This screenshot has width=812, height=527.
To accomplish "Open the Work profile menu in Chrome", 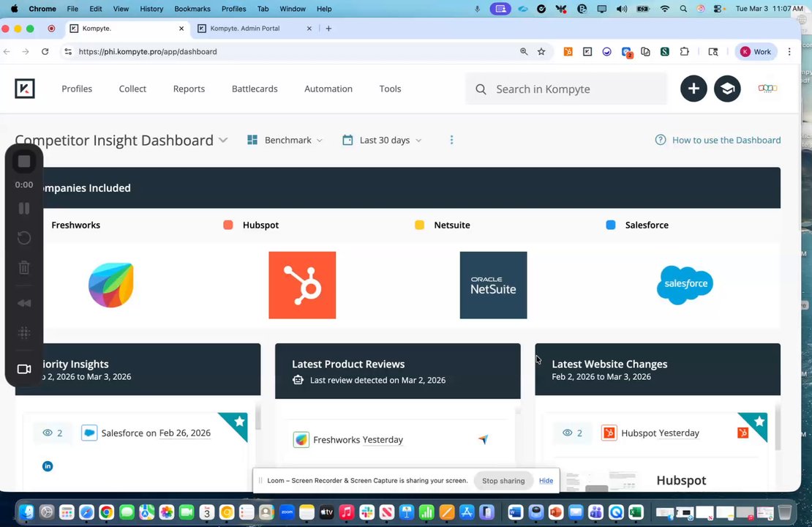I will click(756, 51).
